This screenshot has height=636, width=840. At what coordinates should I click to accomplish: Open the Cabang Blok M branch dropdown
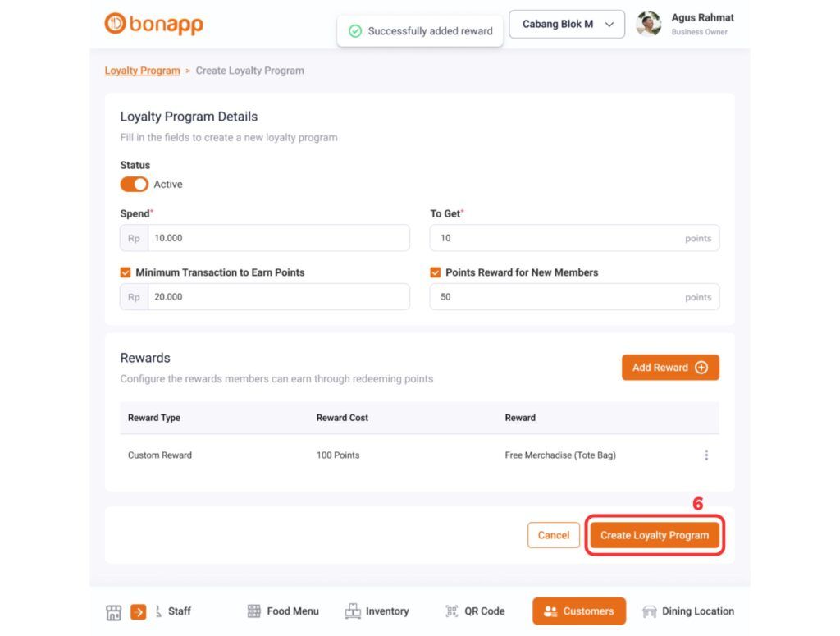tap(566, 24)
